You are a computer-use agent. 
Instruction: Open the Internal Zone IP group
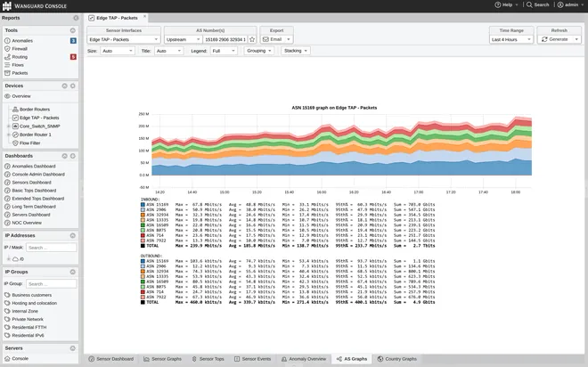click(25, 311)
